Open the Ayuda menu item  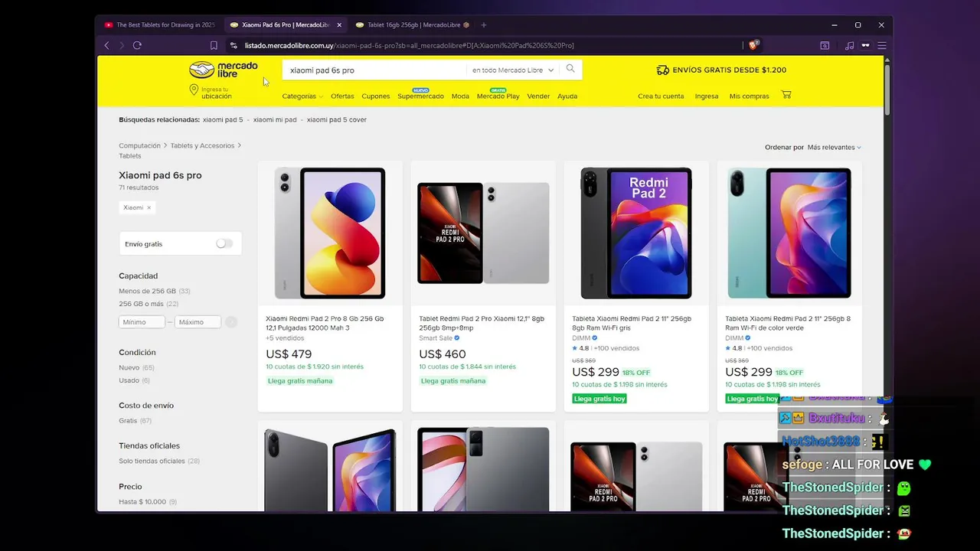(567, 96)
